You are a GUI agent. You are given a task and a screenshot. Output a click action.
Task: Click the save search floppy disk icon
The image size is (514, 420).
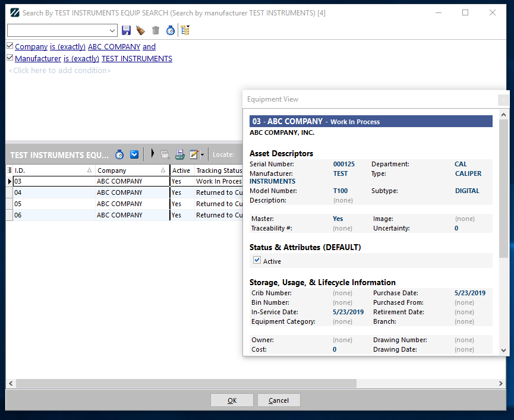[126, 30]
